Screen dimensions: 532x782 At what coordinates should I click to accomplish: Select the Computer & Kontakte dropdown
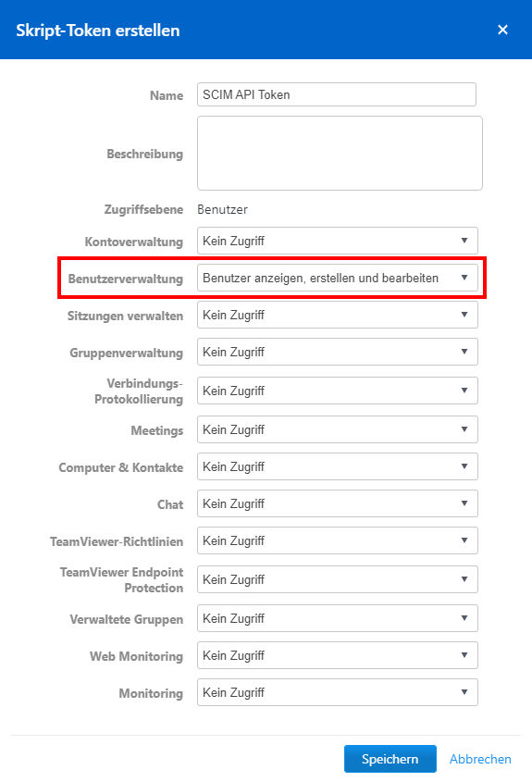point(338,466)
